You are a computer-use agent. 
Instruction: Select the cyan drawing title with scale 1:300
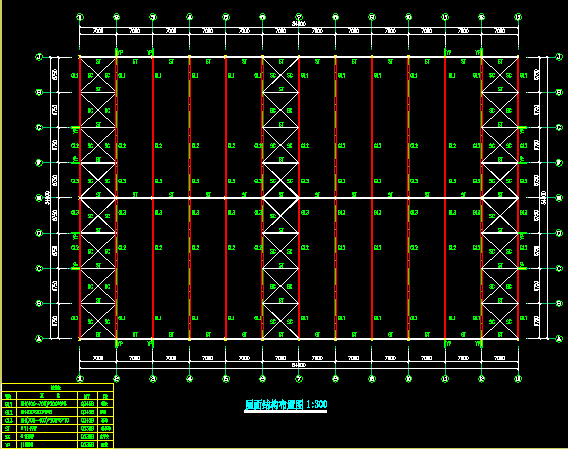tap(286, 405)
